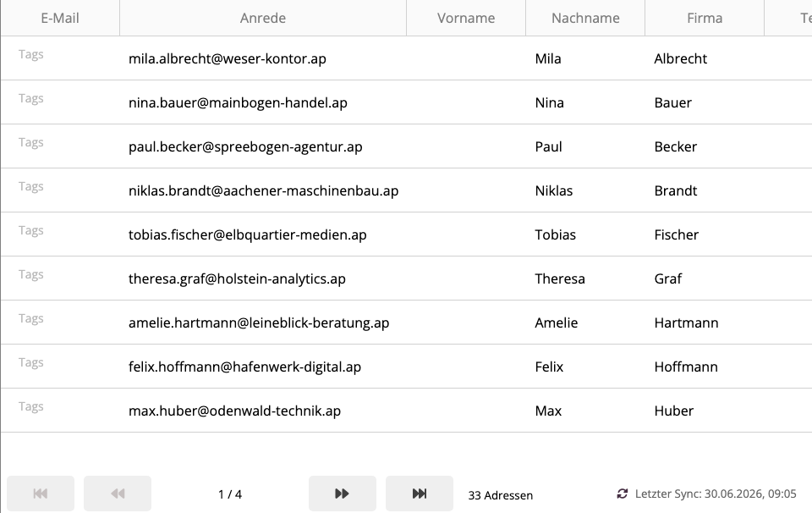Image resolution: width=812 pixels, height=513 pixels.
Task: Add tags in the niklas.brandt row
Action: pos(31,186)
